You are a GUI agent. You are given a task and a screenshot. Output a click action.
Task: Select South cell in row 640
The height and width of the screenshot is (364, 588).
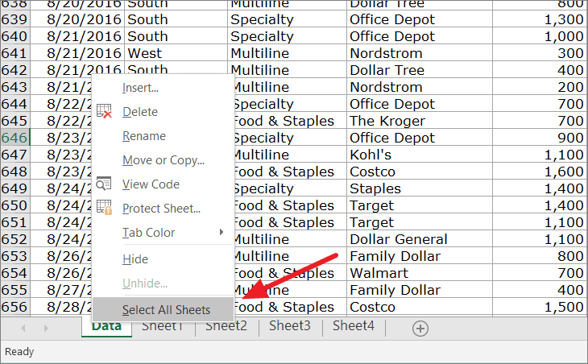click(176, 36)
